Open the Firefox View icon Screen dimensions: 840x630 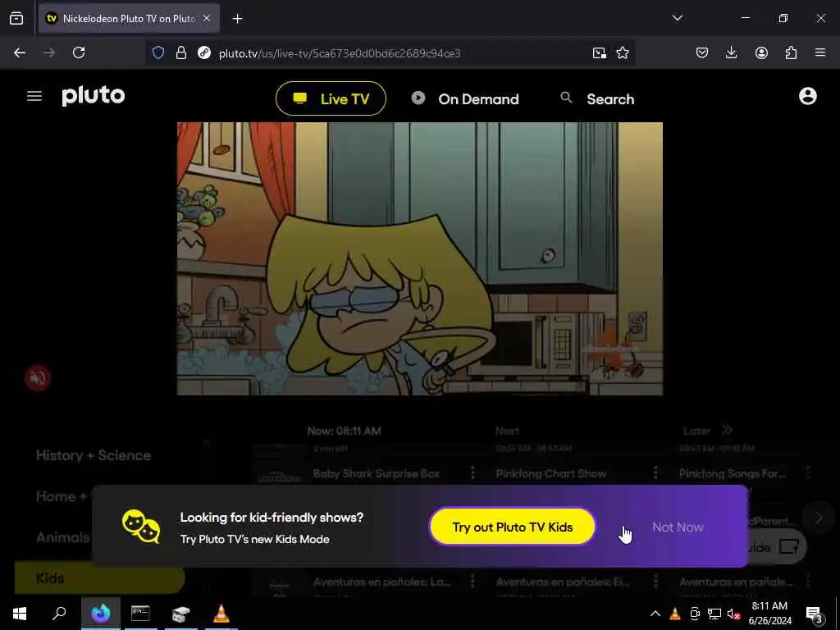point(16,19)
